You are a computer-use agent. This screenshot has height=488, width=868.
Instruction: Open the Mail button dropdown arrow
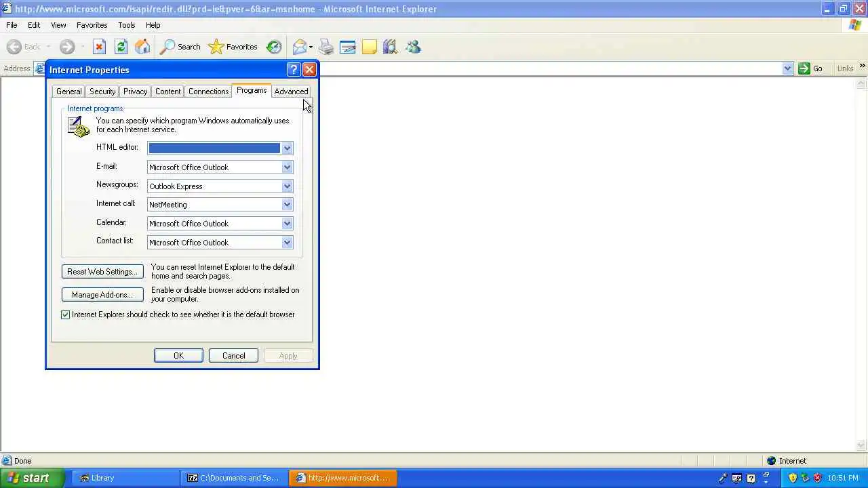[311, 47]
